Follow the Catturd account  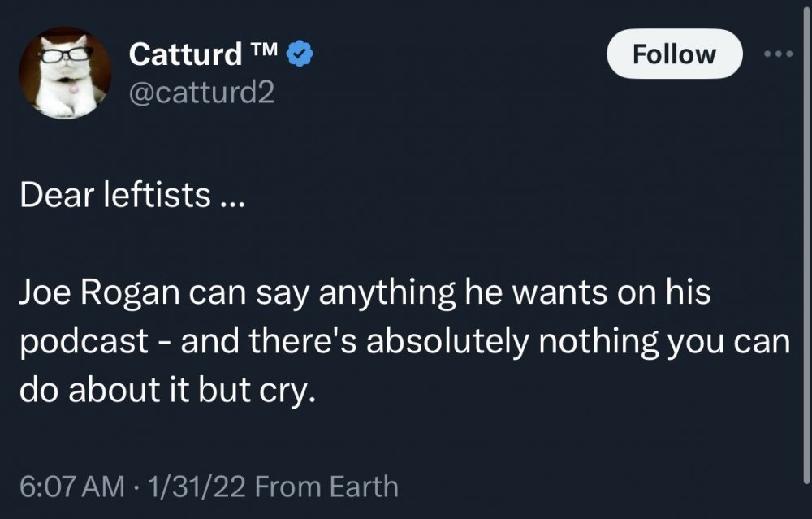coord(674,54)
